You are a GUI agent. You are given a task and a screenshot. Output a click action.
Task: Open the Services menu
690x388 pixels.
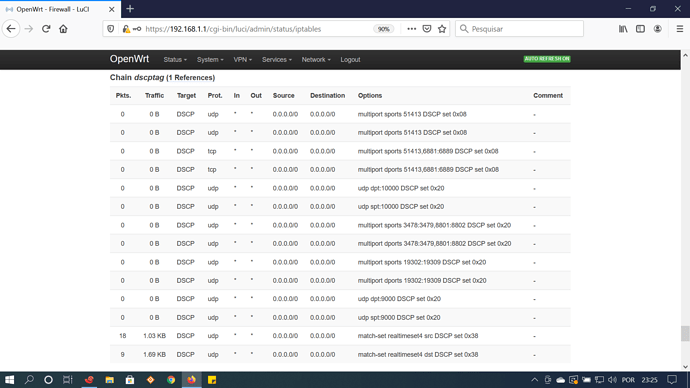277,60
